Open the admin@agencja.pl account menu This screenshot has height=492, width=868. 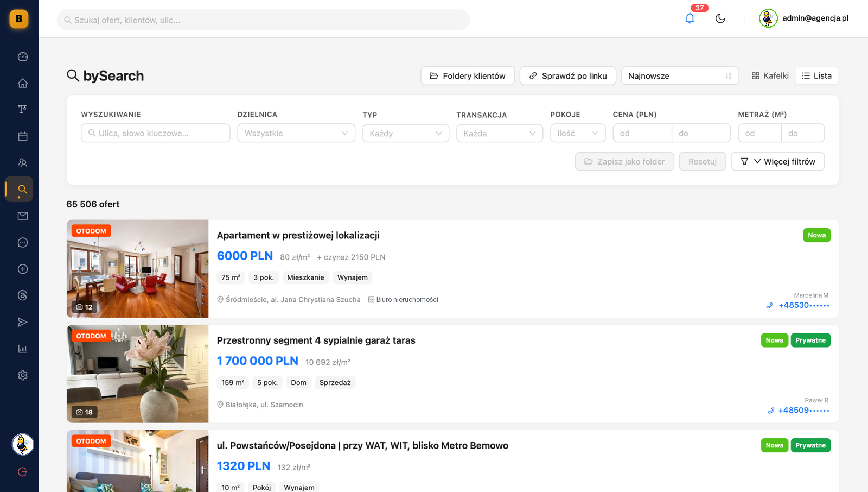(804, 18)
